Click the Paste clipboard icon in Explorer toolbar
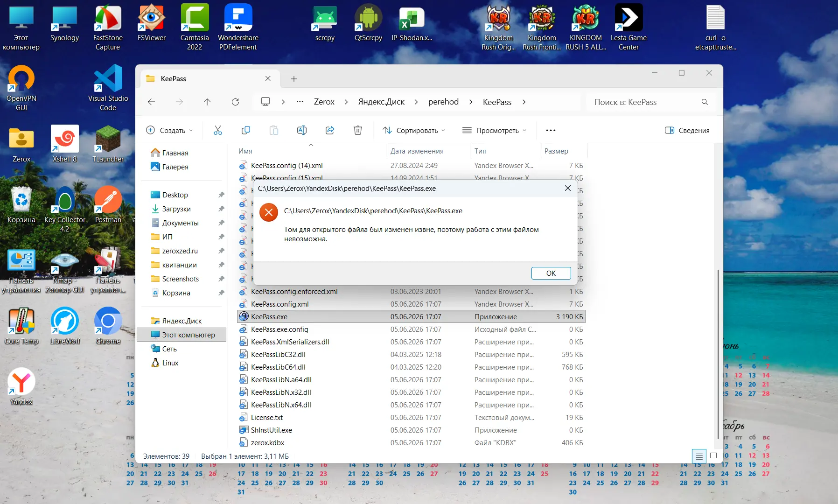838x504 pixels. pyautogui.click(x=274, y=130)
